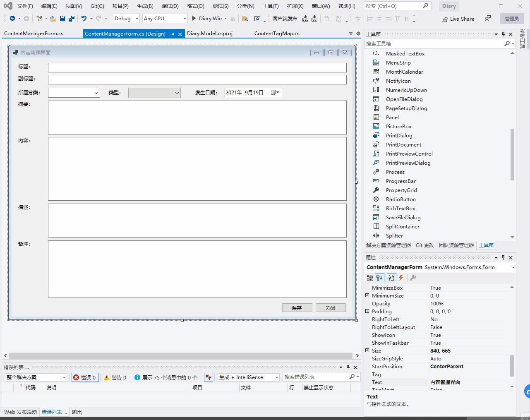
Task: Click the 保存 button on the form
Action: (x=297, y=308)
